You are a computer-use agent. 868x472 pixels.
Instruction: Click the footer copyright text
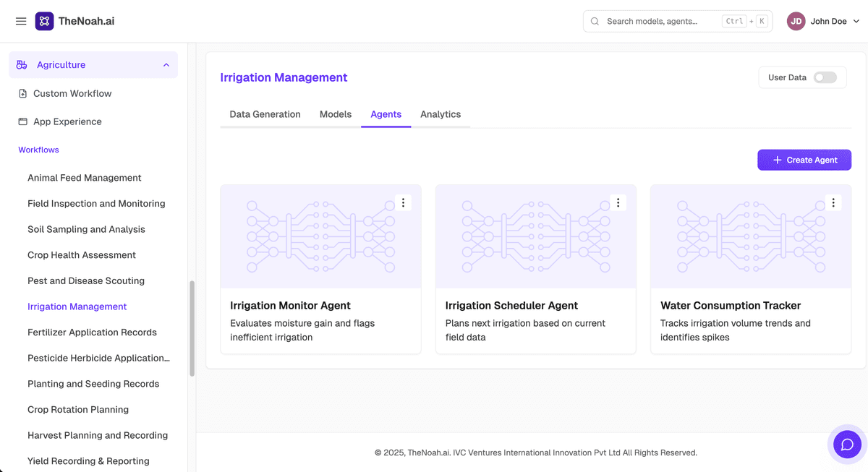click(536, 452)
